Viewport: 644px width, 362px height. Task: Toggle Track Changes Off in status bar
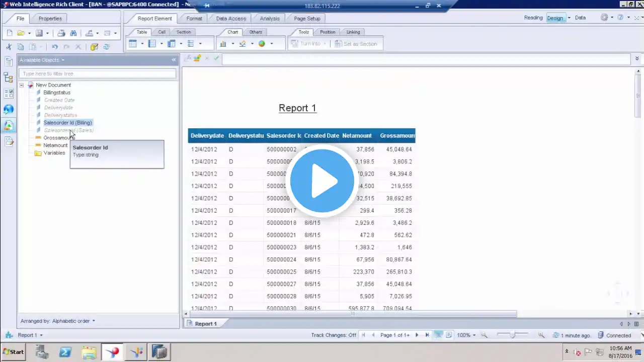(334, 335)
